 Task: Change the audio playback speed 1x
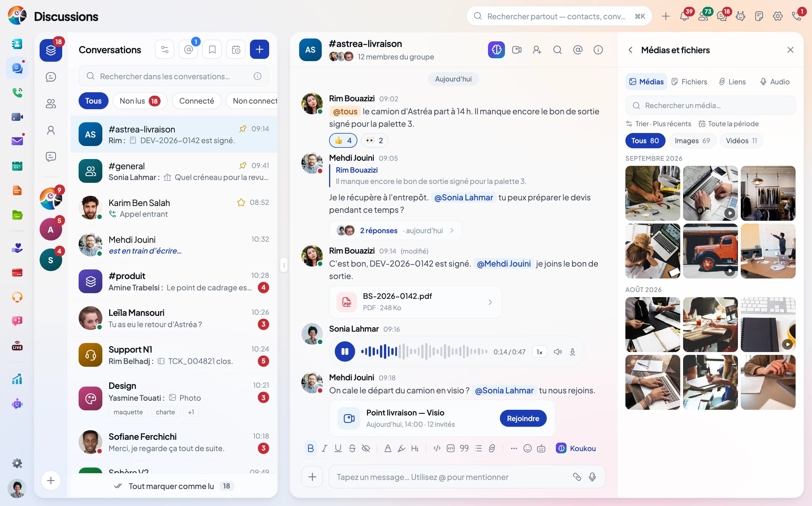(539, 352)
